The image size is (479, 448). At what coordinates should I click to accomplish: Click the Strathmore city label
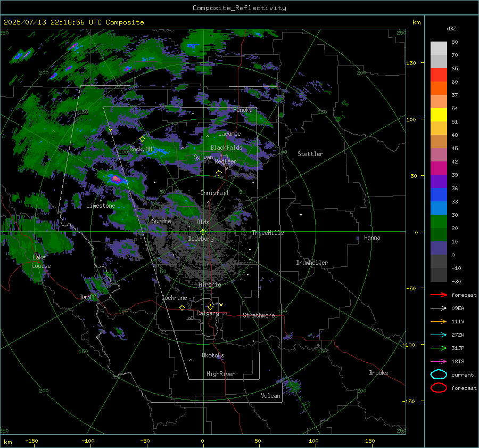(x=259, y=315)
